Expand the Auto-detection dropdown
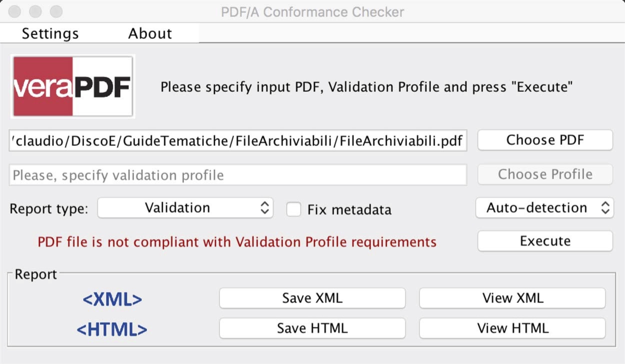The height and width of the screenshot is (364, 625). tap(544, 208)
